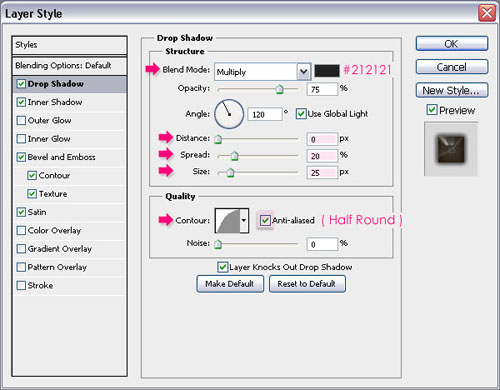Image resolution: width=500 pixels, height=390 pixels.
Task: Click the Spread value field
Action: tap(322, 156)
